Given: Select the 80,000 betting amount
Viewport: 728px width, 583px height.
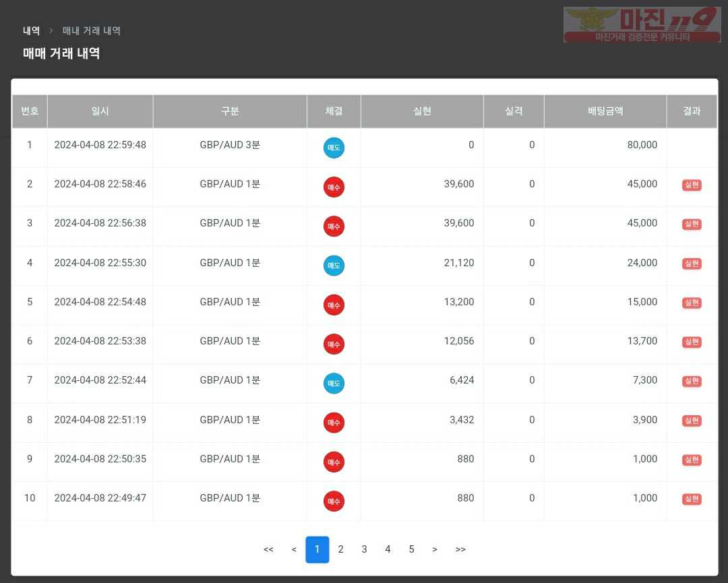Looking at the screenshot, I should tap(642, 145).
